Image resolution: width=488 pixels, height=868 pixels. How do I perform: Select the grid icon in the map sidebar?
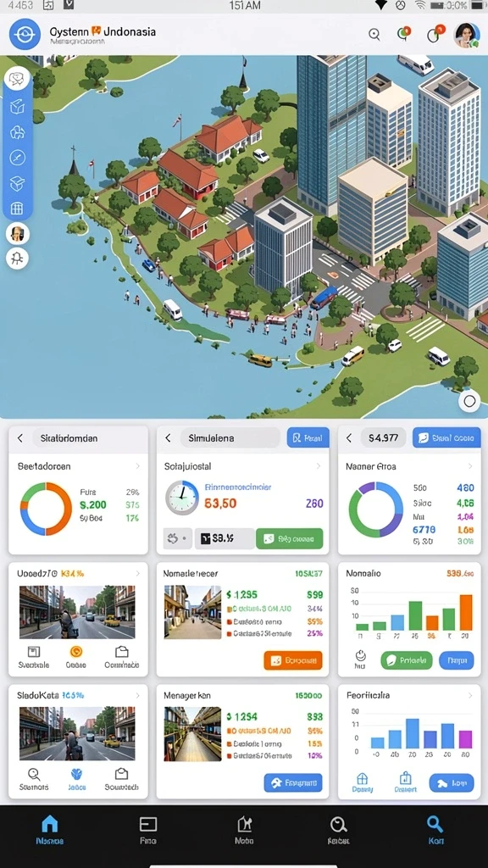coord(17,209)
